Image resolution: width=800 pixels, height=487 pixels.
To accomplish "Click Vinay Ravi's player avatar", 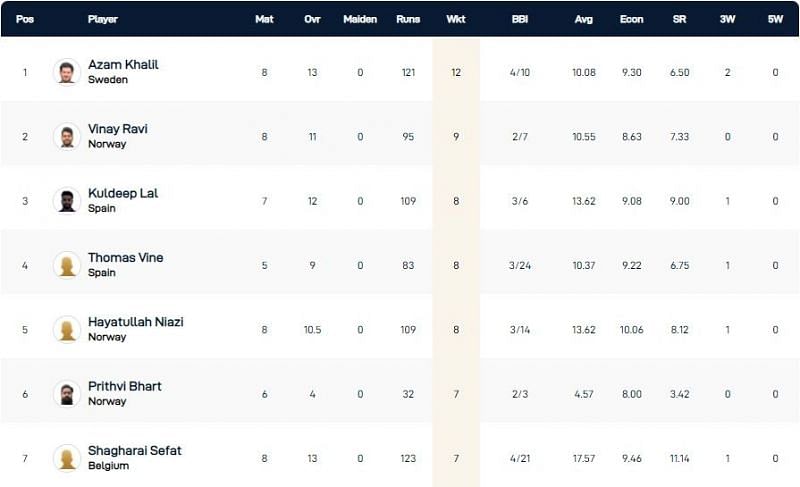I will click(67, 136).
